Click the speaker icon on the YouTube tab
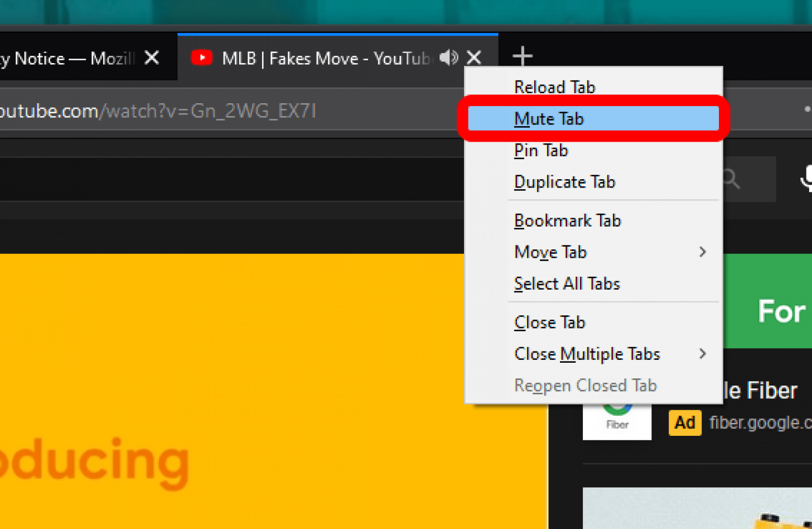Viewport: 812px width, 529px height. (449, 57)
